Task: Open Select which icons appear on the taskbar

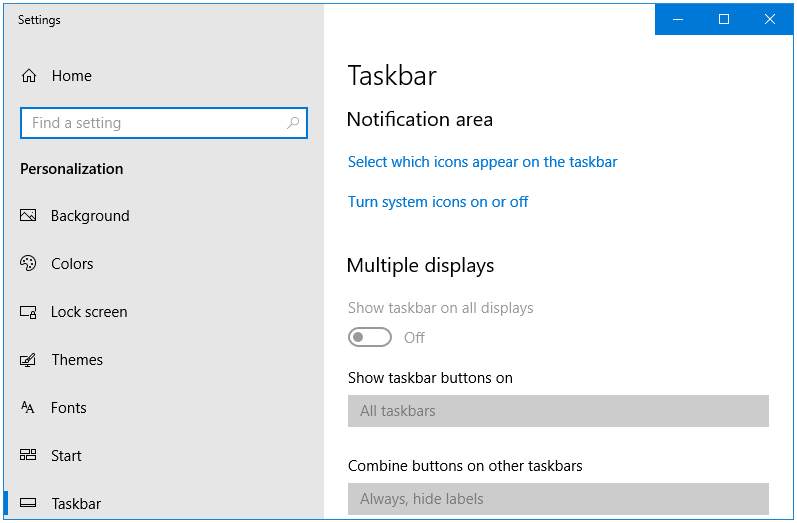Action: 482,162
